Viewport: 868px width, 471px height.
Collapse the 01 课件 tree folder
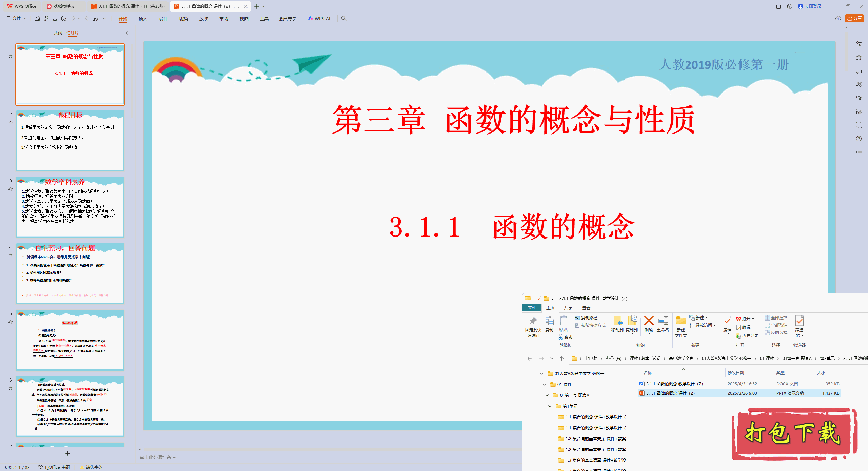[544, 384]
